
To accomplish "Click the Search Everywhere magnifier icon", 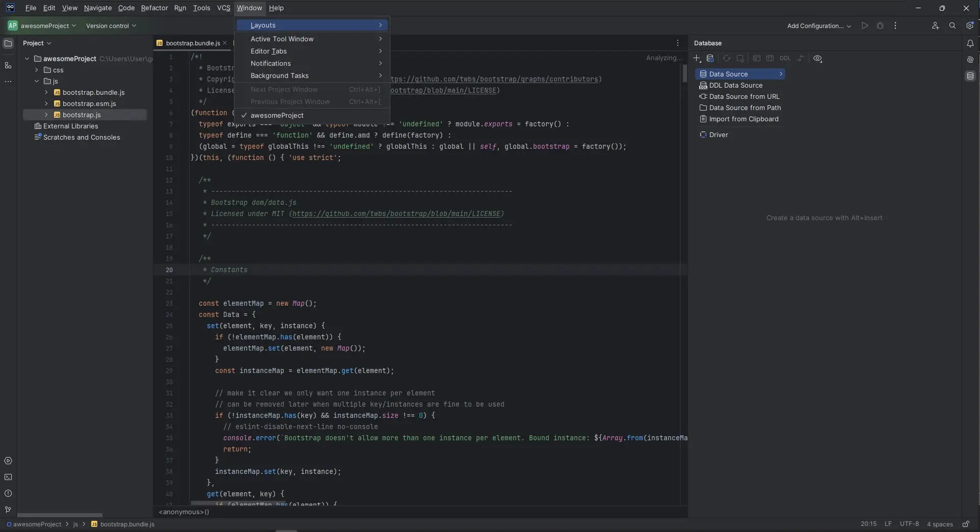I will coord(952,25).
